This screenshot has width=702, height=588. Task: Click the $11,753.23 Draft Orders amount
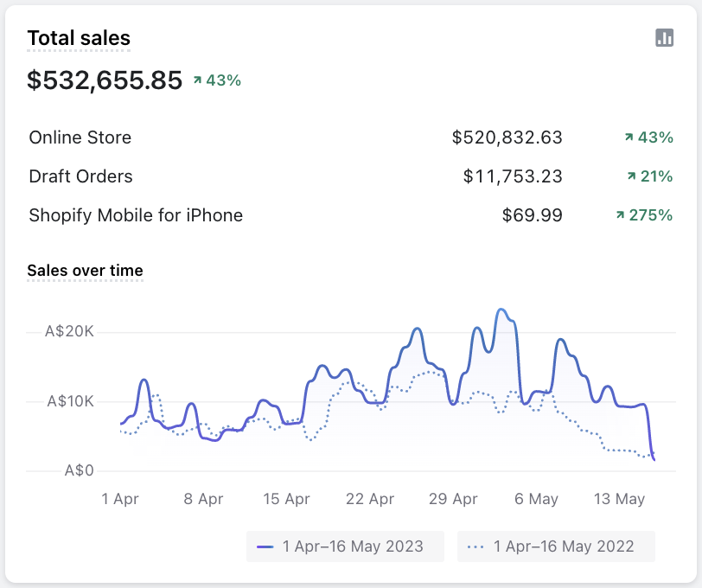click(513, 176)
